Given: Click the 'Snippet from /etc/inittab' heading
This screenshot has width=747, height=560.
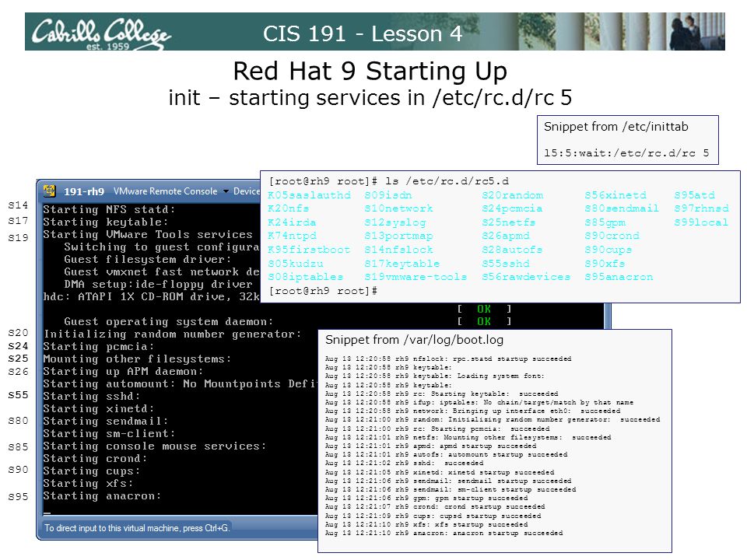Looking at the screenshot, I should (x=616, y=127).
